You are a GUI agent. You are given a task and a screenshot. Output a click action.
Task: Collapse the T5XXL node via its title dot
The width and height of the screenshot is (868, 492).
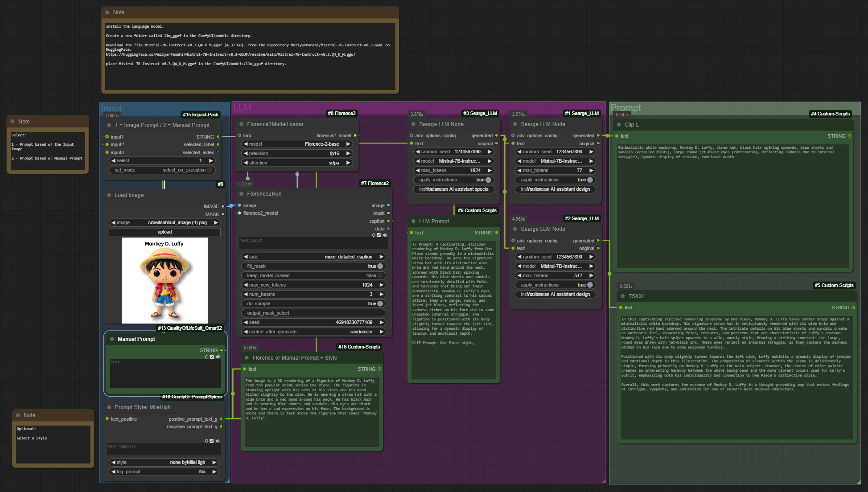623,296
